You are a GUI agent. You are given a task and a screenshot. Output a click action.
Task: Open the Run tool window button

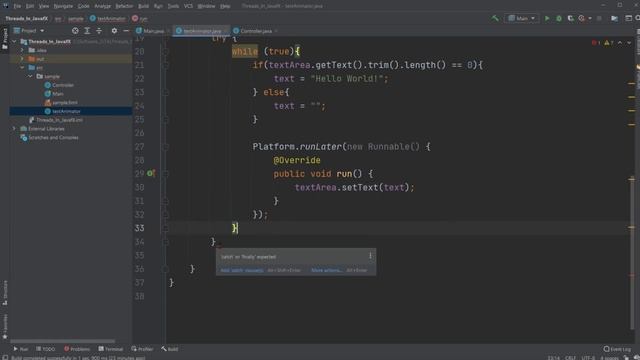coord(20,349)
